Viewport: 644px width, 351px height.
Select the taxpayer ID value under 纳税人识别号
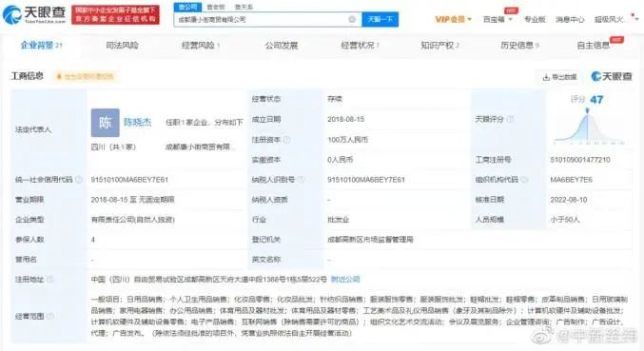click(366, 180)
